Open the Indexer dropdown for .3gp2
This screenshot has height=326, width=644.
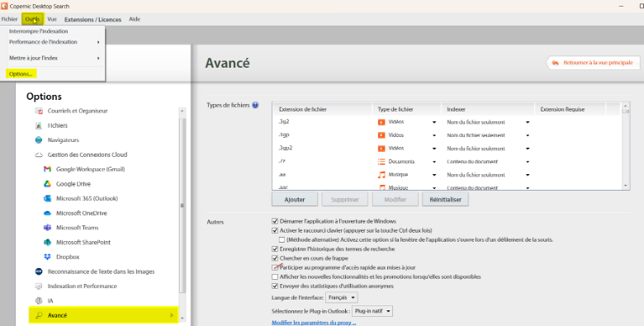[x=528, y=149]
